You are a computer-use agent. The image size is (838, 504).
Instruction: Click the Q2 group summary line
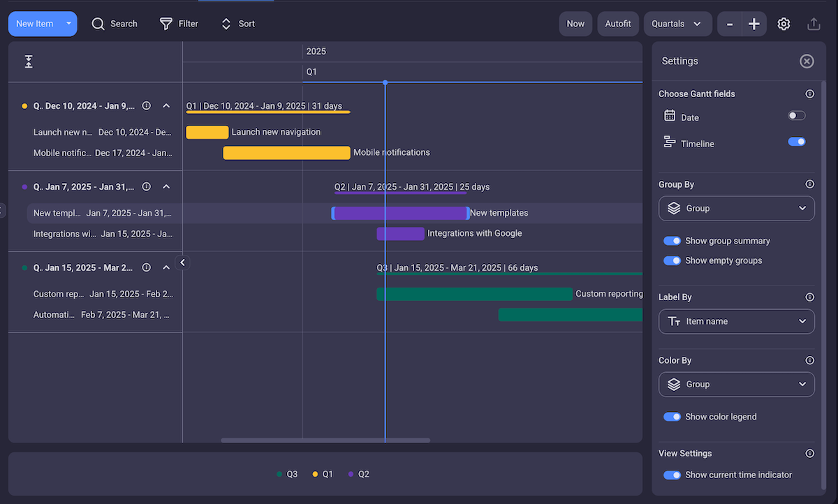pyautogui.click(x=401, y=192)
